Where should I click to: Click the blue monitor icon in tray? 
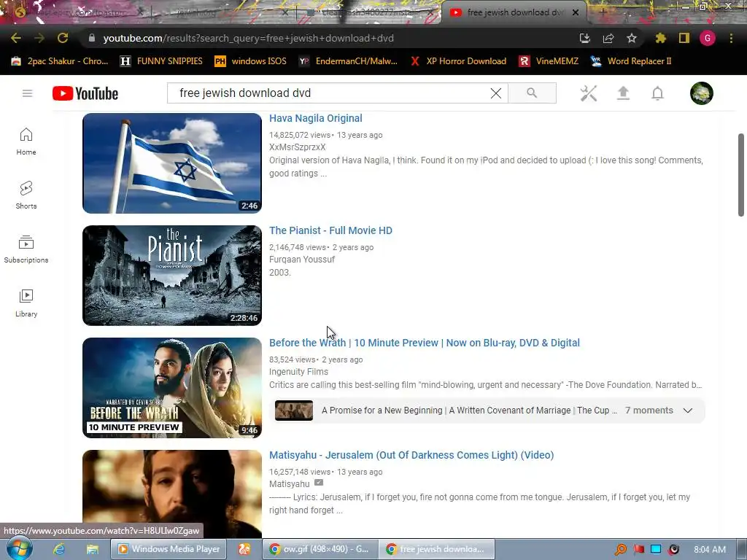(x=656, y=549)
